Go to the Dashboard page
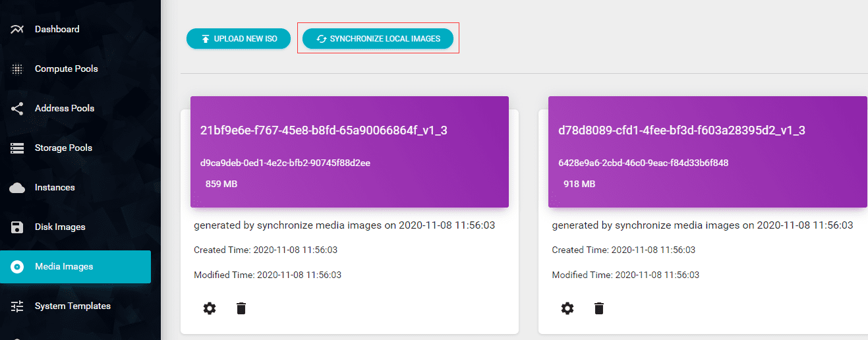The image size is (868, 340). coord(57,29)
